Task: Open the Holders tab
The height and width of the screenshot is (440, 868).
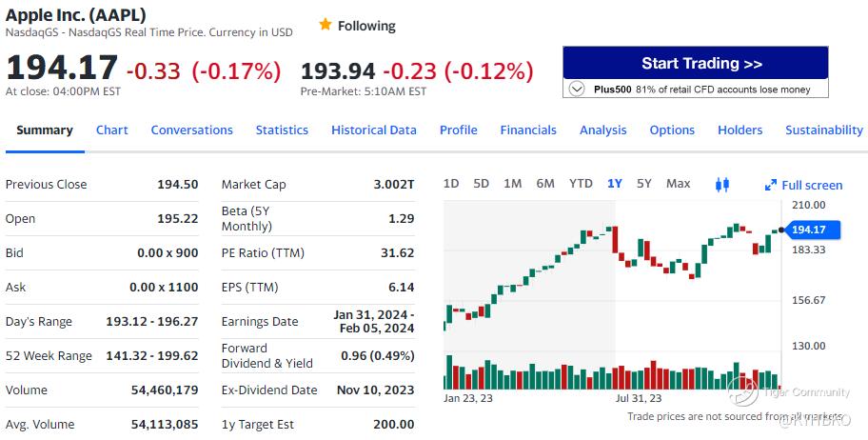Action: pos(740,130)
